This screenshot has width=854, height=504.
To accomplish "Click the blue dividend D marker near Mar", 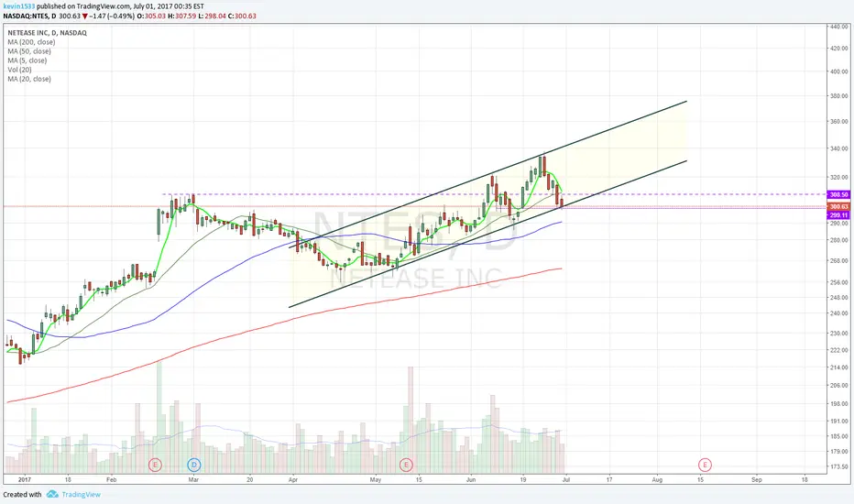I will (x=194, y=465).
